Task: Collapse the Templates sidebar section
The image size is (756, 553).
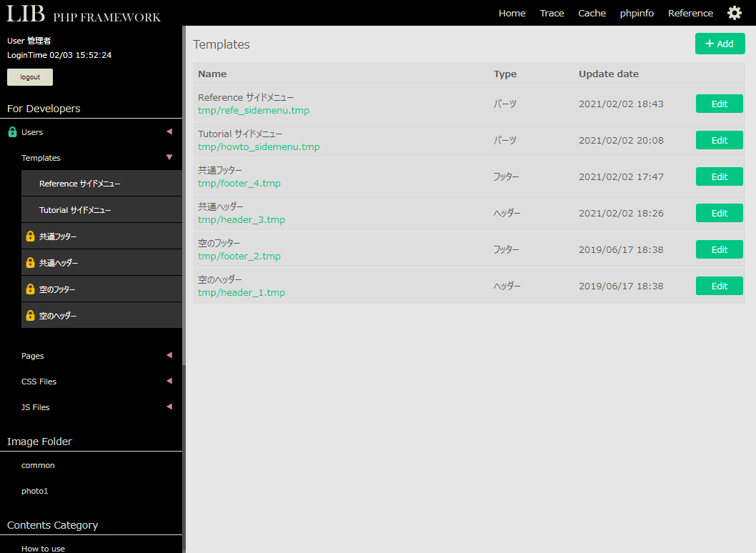Action: [x=169, y=157]
